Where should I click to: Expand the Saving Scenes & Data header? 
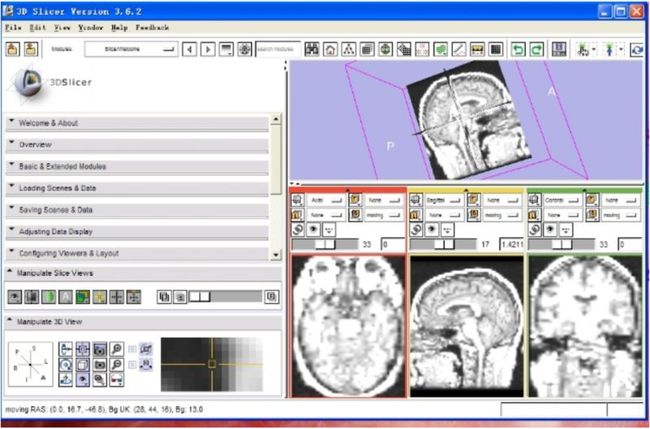[137, 210]
